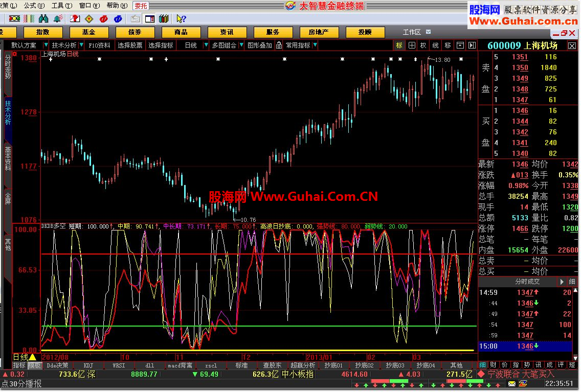Click the 委托 trade button

click(x=141, y=6)
